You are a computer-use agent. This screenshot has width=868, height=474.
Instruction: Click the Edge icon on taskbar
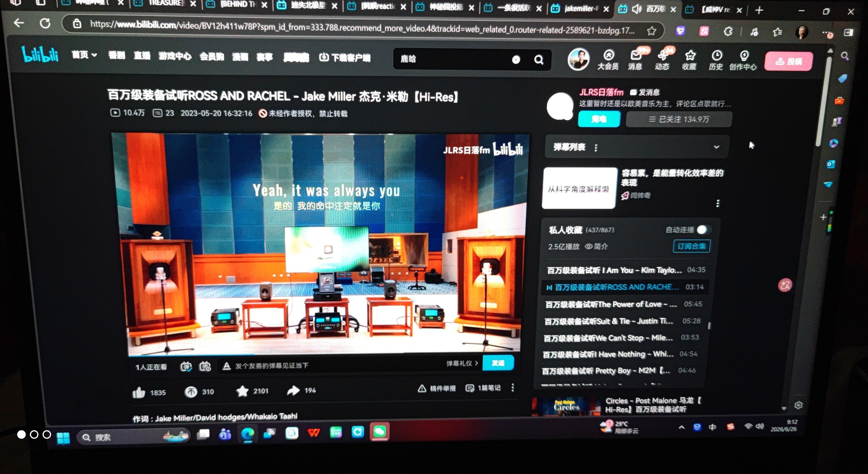[x=248, y=434]
